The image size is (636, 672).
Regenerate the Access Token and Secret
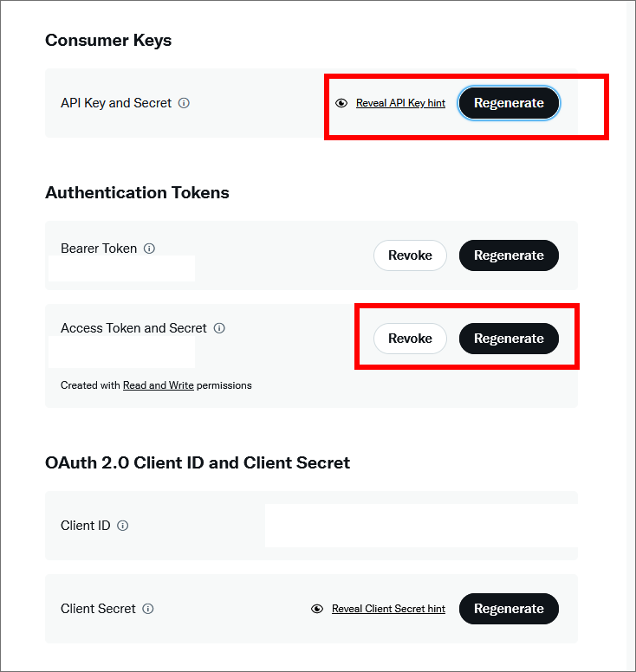coord(509,339)
